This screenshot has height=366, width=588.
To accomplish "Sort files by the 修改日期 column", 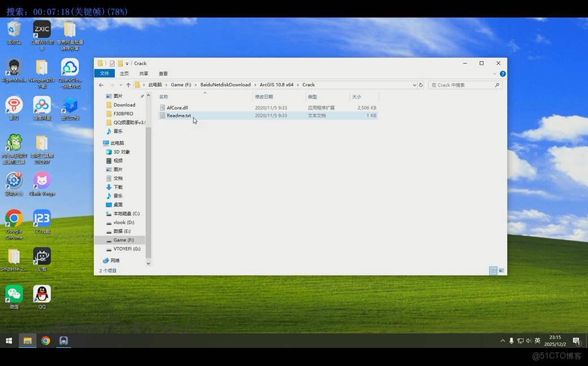I will [x=264, y=97].
